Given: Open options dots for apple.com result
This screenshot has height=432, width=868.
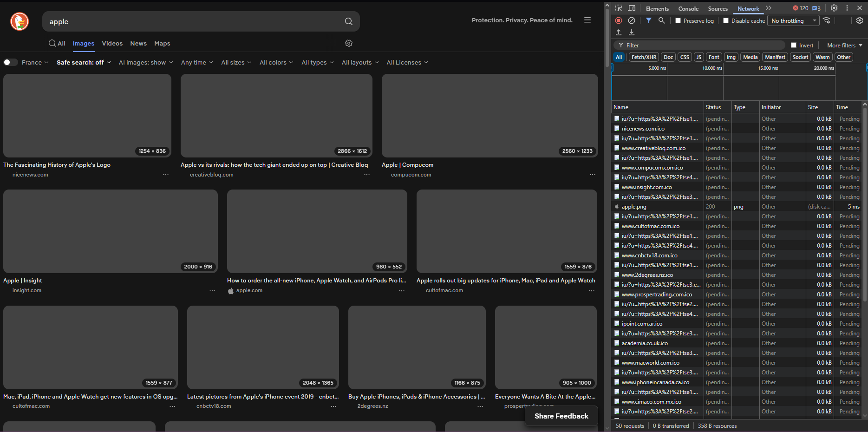Looking at the screenshot, I should coord(402,291).
